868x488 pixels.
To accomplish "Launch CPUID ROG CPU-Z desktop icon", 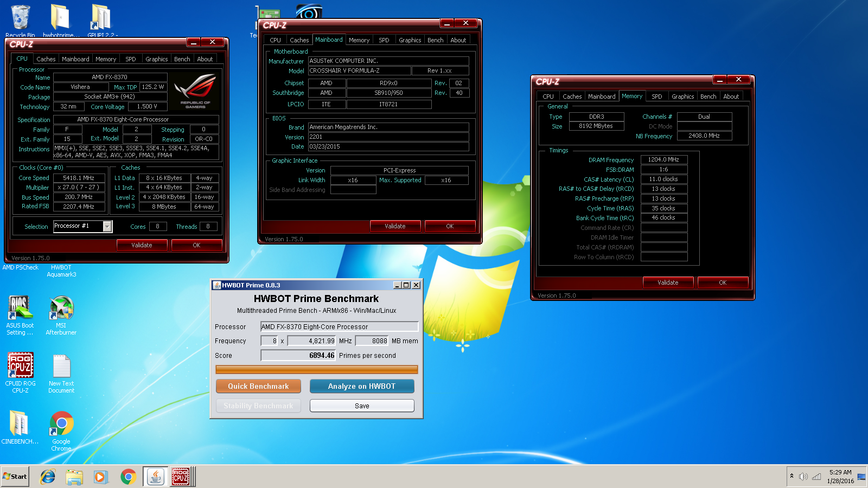I will tap(20, 373).
